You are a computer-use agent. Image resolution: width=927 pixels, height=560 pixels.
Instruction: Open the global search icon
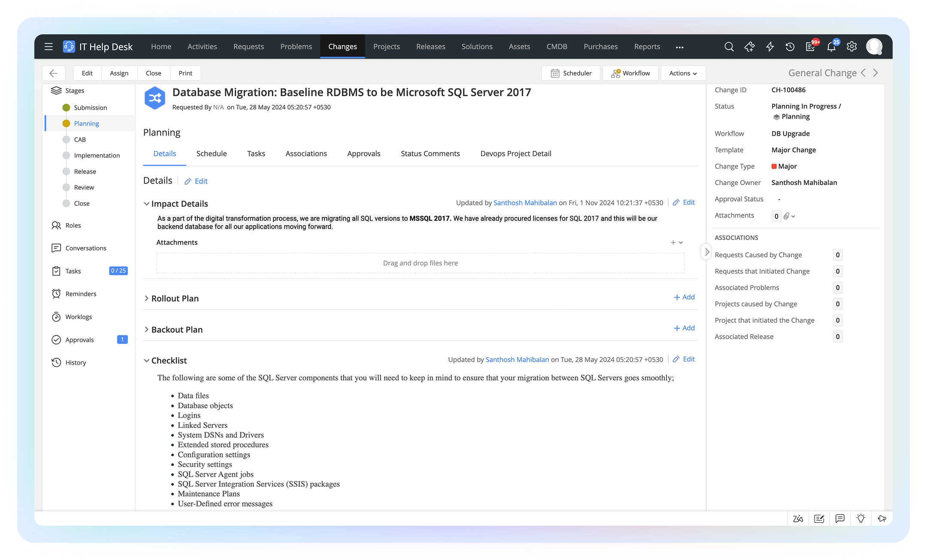729,47
